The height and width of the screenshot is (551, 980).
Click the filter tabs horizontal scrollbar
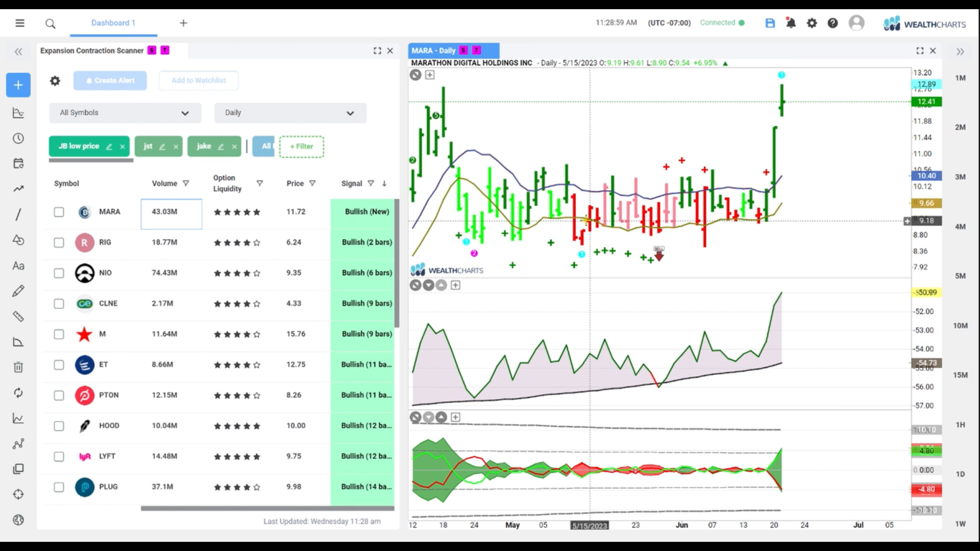click(x=91, y=160)
